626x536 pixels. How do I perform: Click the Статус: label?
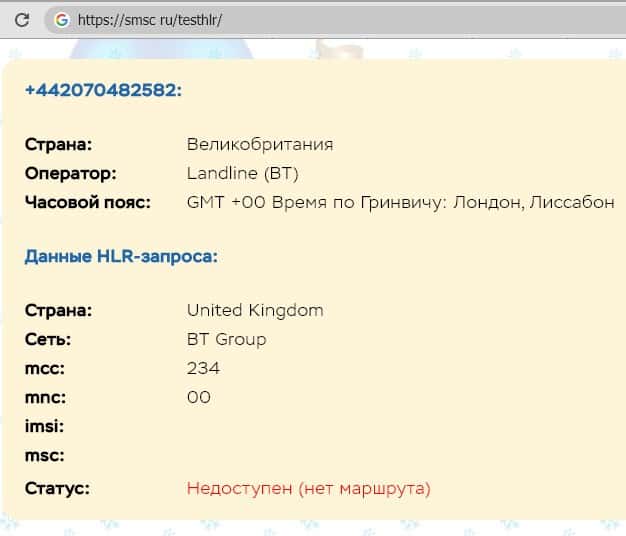click(57, 489)
